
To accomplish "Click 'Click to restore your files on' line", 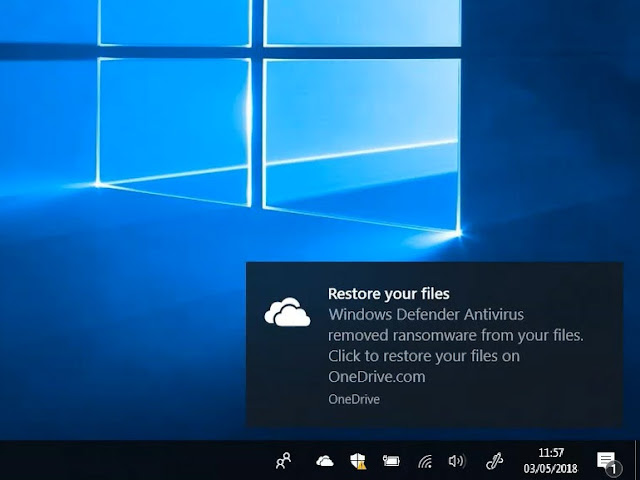I will tap(424, 356).
